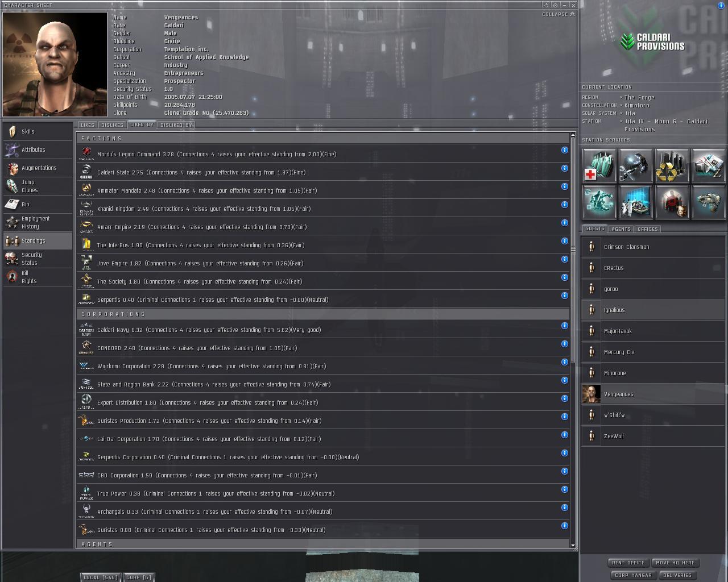Select guest MajorHavok
This screenshot has height=582, width=728.
click(653, 331)
